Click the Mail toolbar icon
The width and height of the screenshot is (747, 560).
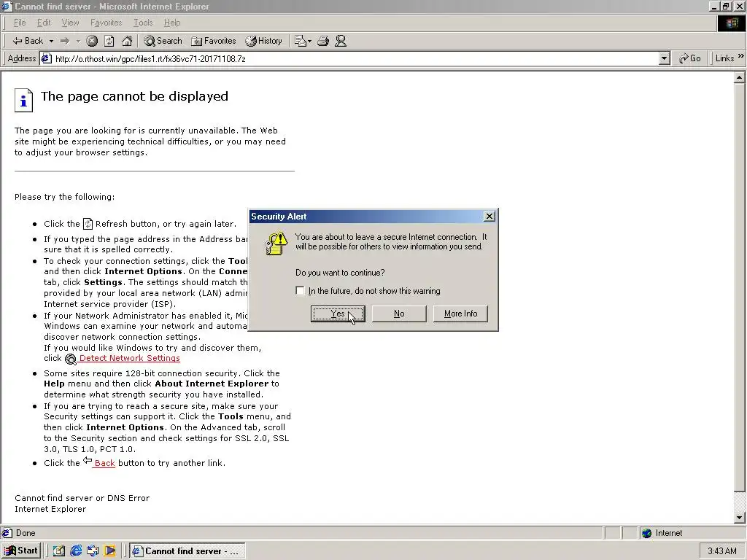[303, 41]
